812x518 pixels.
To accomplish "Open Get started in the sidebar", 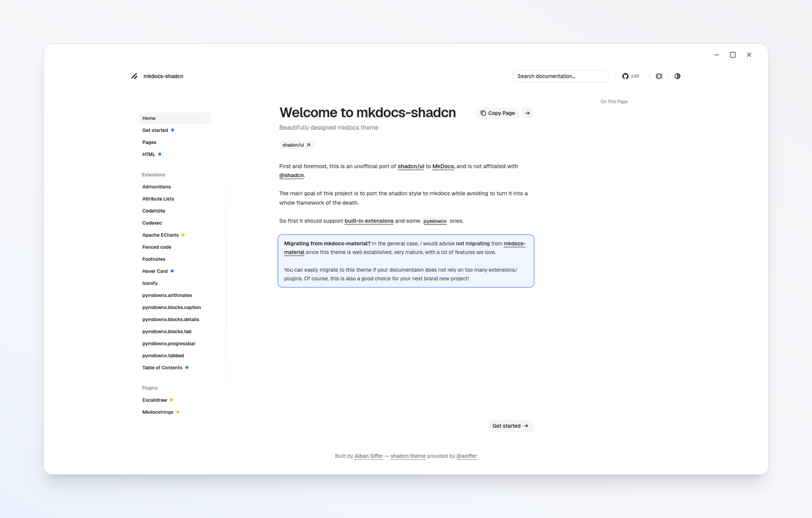I will [x=155, y=131].
